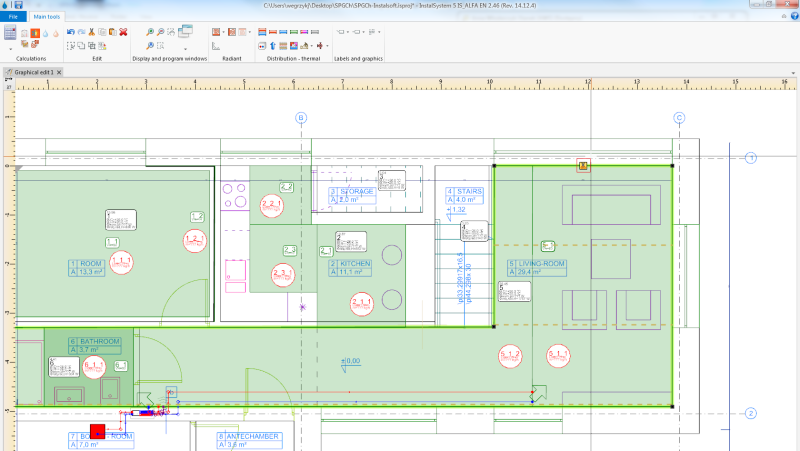
Task: Select the gray pipe icon
Action: click(315, 32)
